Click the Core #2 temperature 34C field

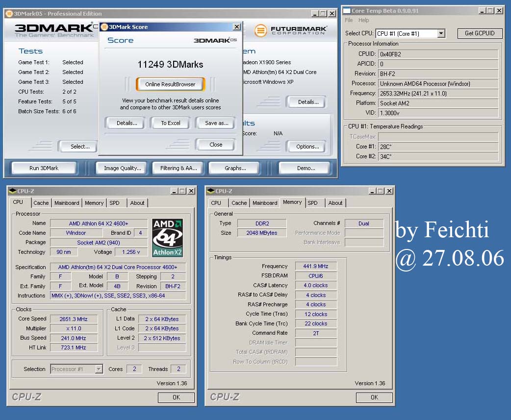pos(438,156)
